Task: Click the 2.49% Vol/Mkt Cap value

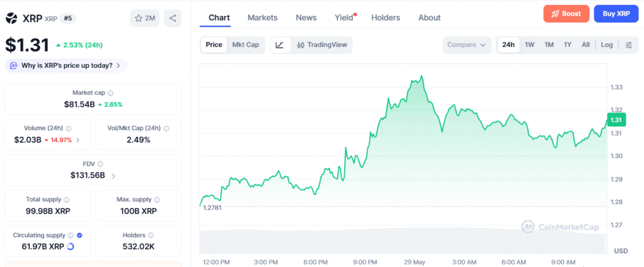Action: click(138, 140)
